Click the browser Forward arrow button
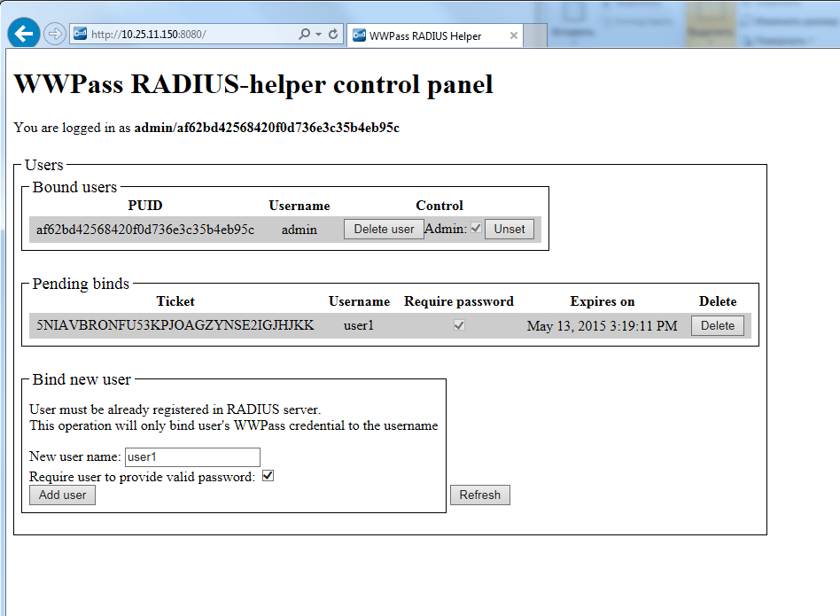840x616 pixels. click(55, 35)
